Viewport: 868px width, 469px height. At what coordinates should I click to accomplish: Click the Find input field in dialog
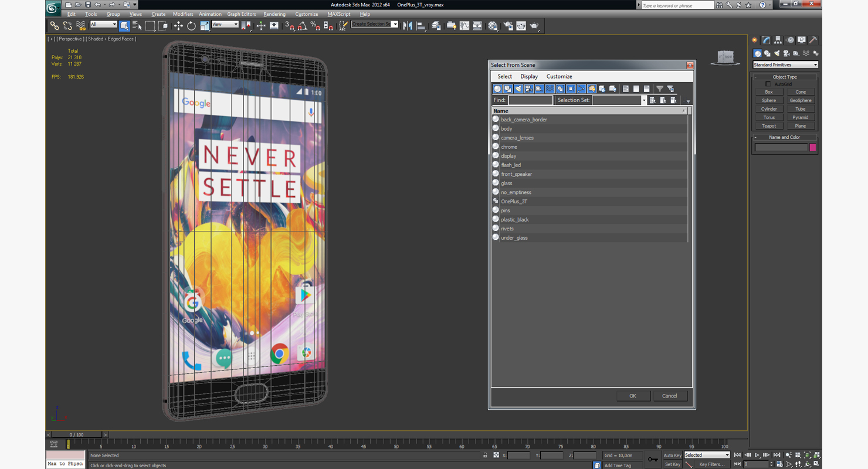pos(530,100)
